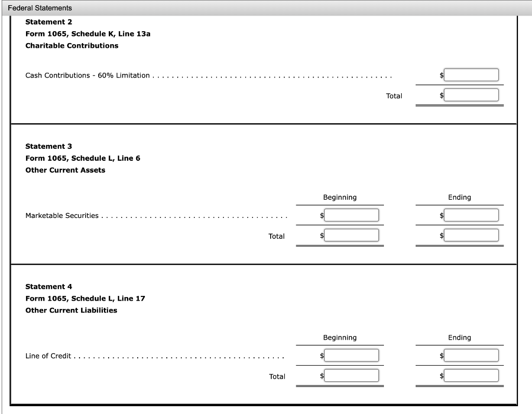Click Marketable Securities Beginning amount field
The height and width of the screenshot is (414, 532).
point(352,215)
